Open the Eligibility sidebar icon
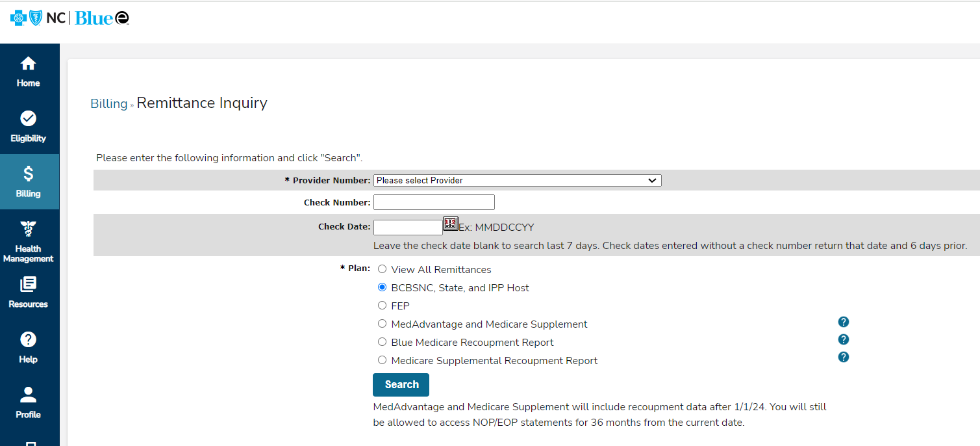 (29, 127)
